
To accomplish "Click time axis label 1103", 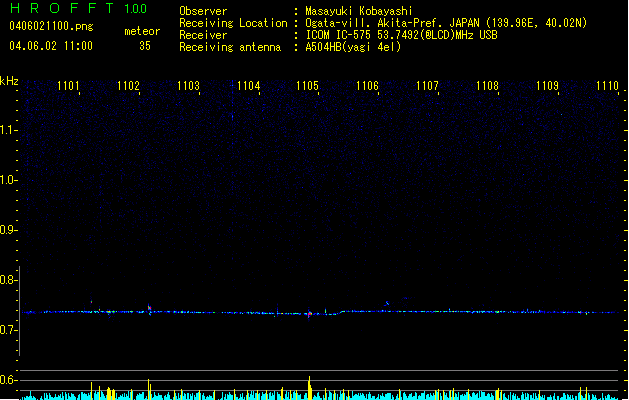I will 188,86.
